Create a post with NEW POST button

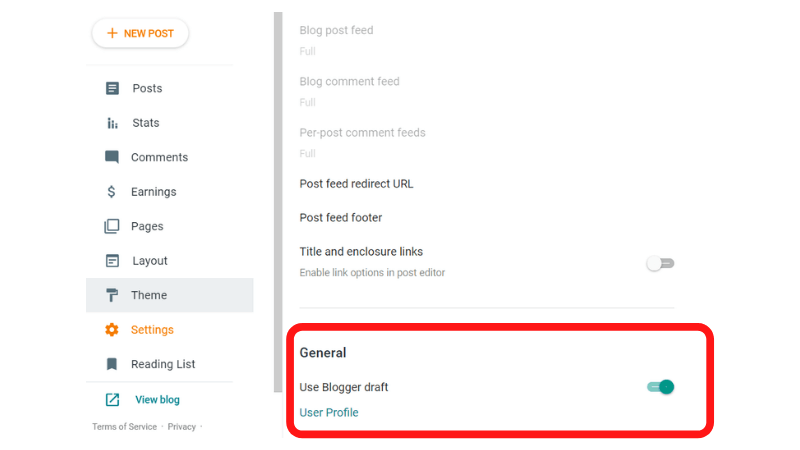pos(140,34)
